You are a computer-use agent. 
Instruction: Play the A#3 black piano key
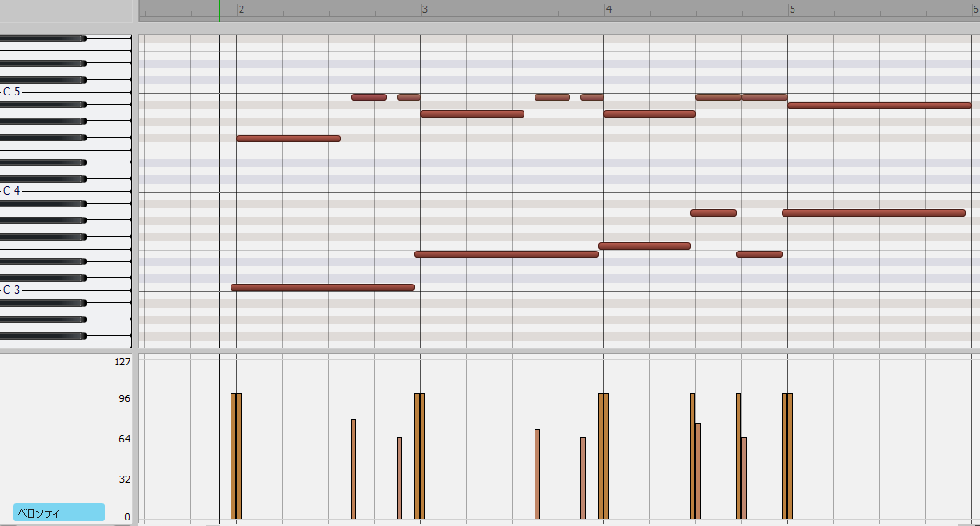pyautogui.click(x=43, y=204)
